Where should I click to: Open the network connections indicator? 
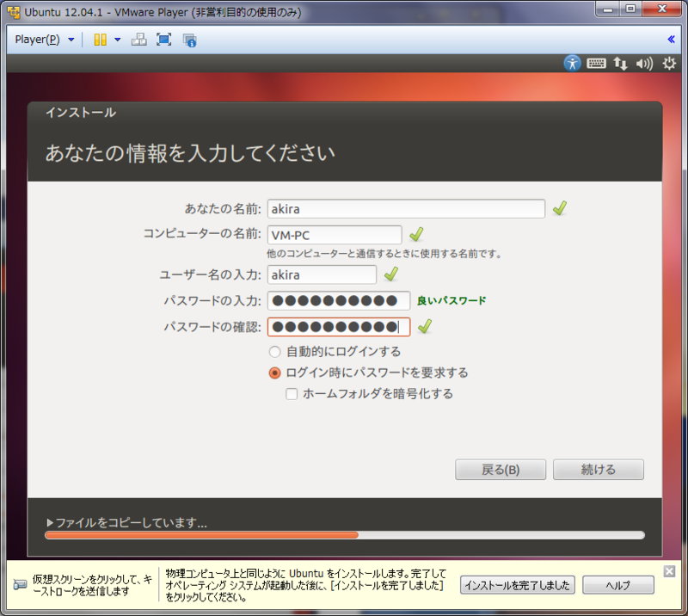tap(620, 63)
